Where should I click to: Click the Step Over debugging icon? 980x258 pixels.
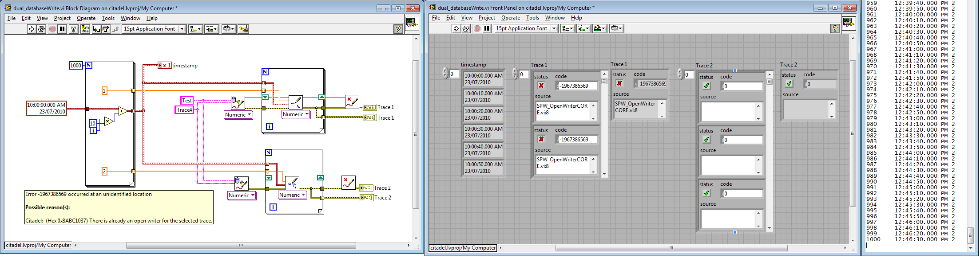106,29
